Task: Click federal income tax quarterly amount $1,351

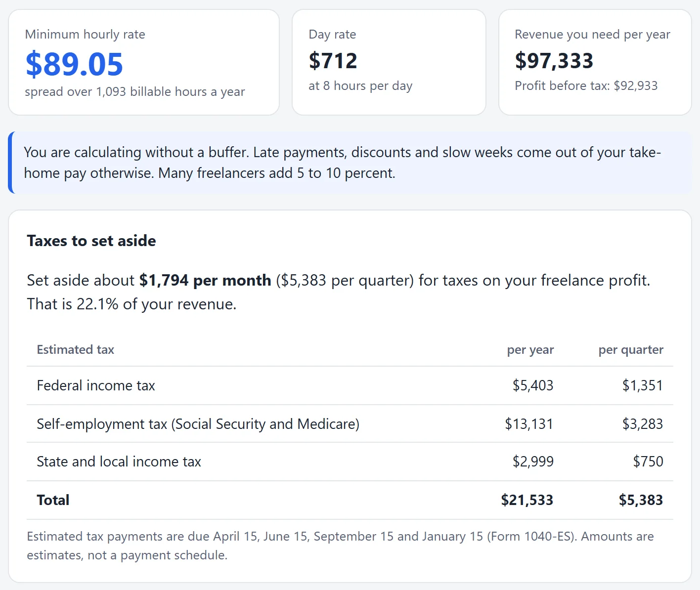Action: pyautogui.click(x=643, y=385)
